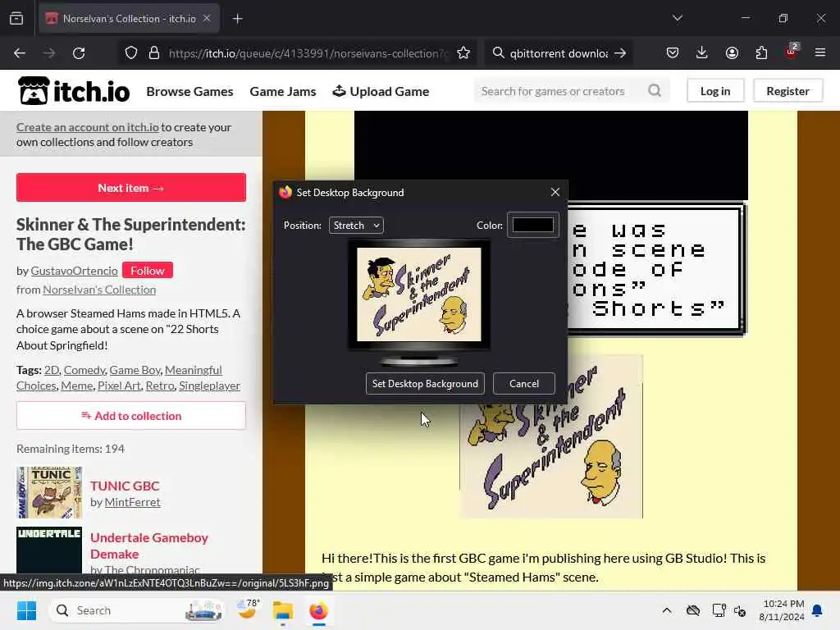Submit search with the arrow icon

pyautogui.click(x=620, y=53)
